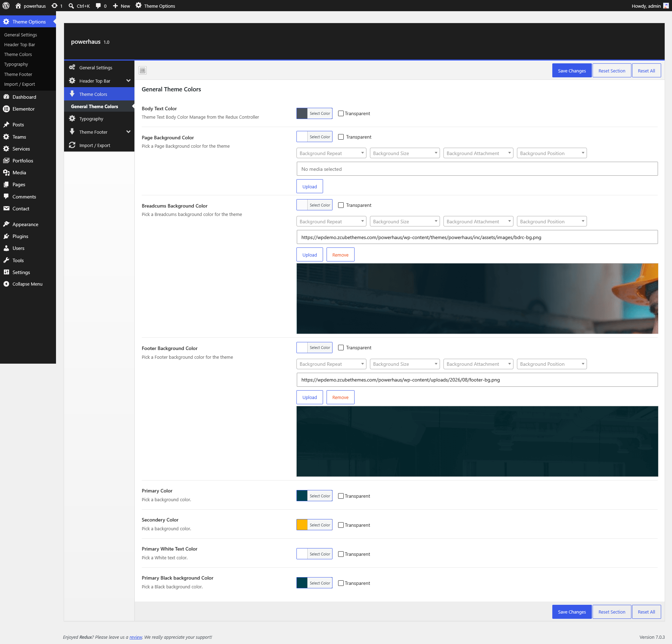Viewport: 672px width, 644px height.
Task: Click the Plugins plug icon
Action: (6, 236)
